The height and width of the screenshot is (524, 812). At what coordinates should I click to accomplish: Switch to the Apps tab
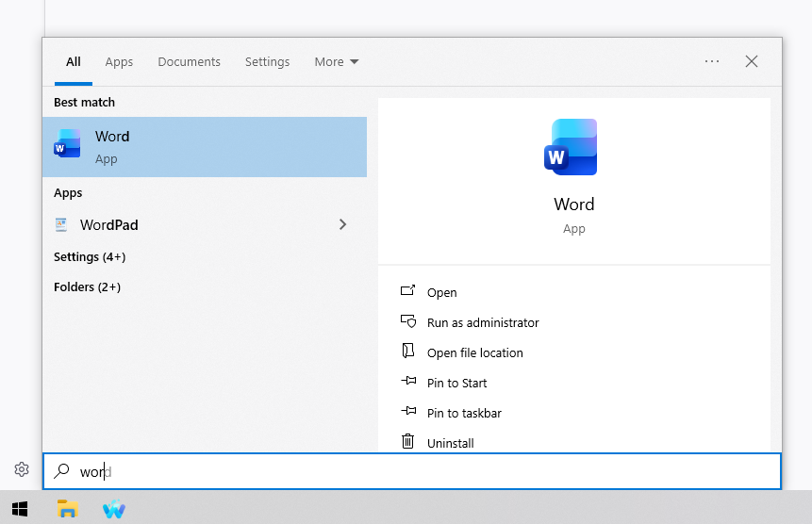point(119,62)
